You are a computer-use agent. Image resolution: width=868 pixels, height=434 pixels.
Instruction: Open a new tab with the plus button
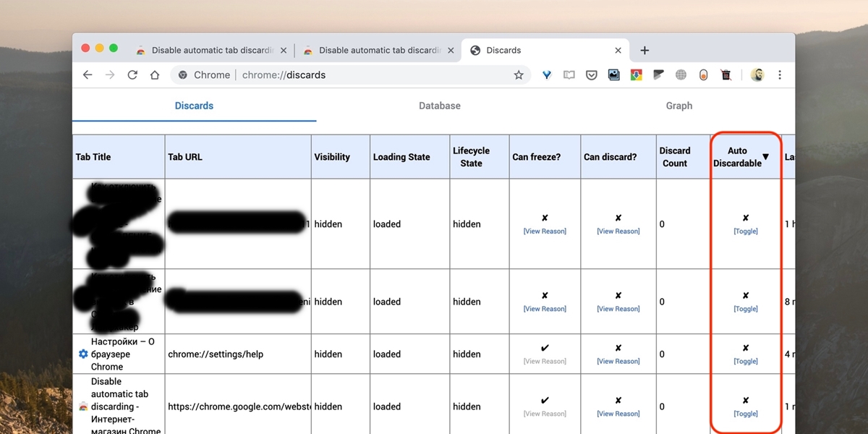point(644,50)
